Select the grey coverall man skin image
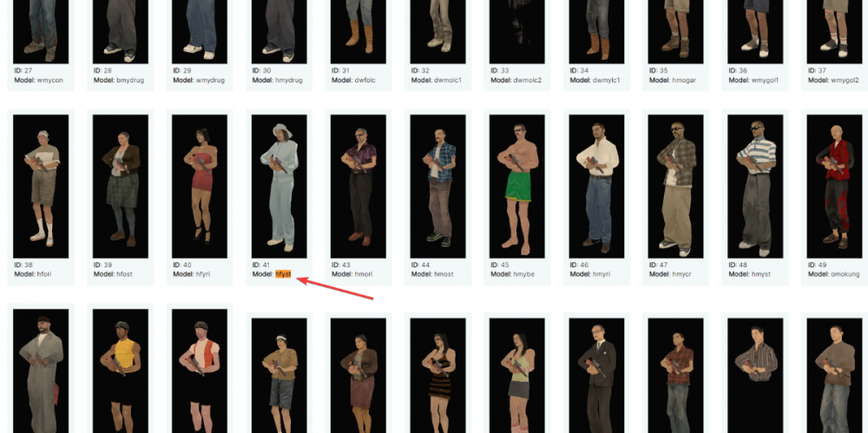 pyautogui.click(x=41, y=371)
